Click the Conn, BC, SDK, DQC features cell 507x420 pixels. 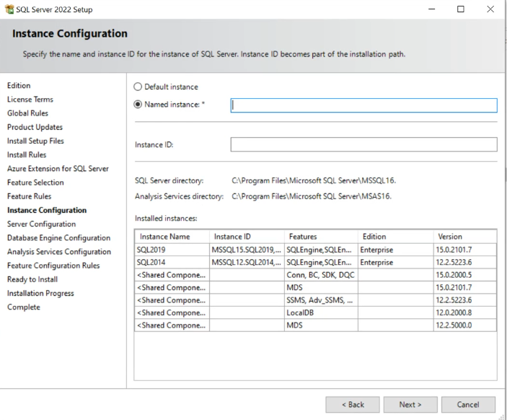321,275
